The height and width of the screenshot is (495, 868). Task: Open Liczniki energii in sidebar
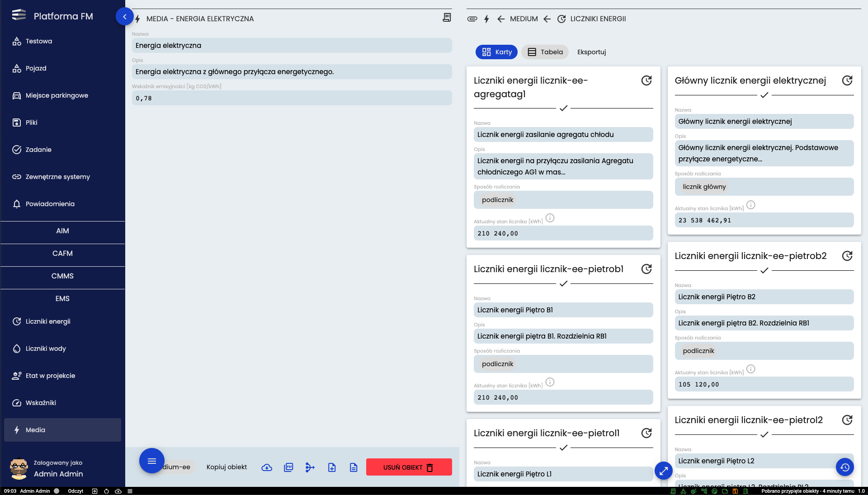point(62,321)
